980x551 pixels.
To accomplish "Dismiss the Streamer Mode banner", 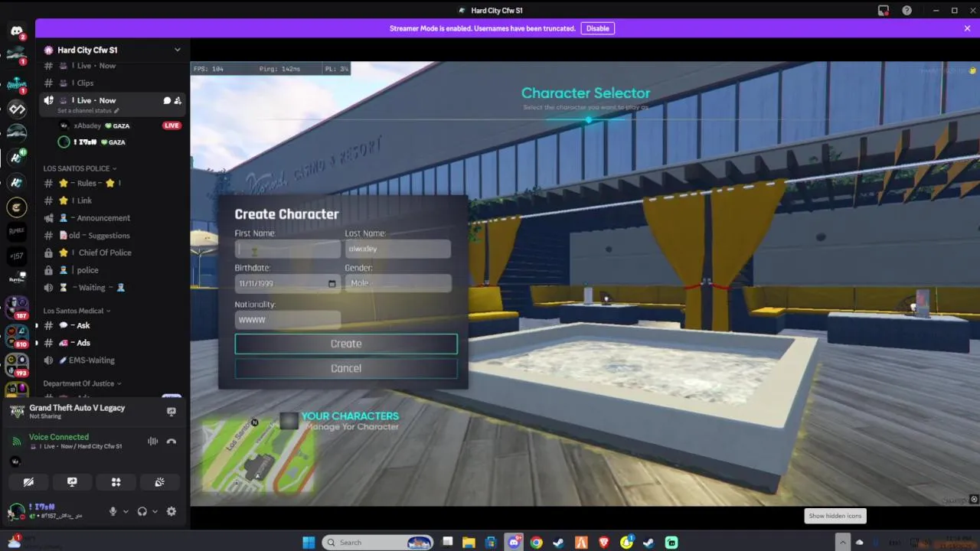I will click(967, 28).
